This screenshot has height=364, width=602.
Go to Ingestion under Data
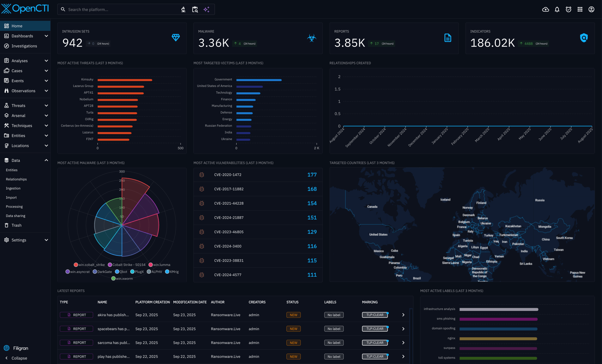click(13, 188)
